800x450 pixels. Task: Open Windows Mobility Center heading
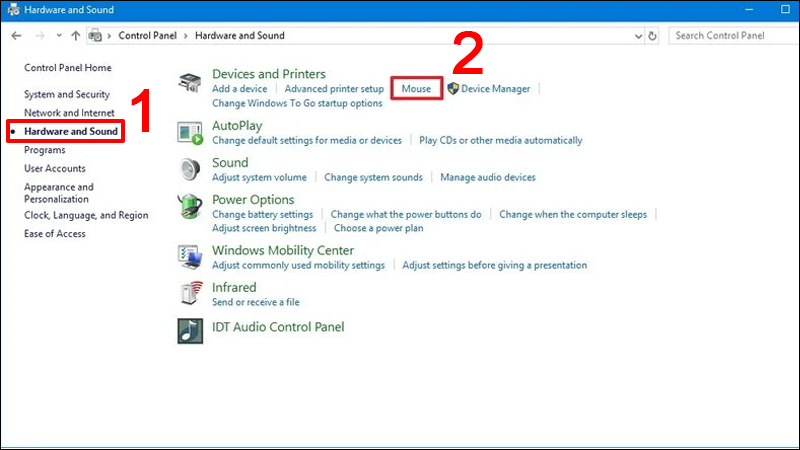(x=283, y=251)
